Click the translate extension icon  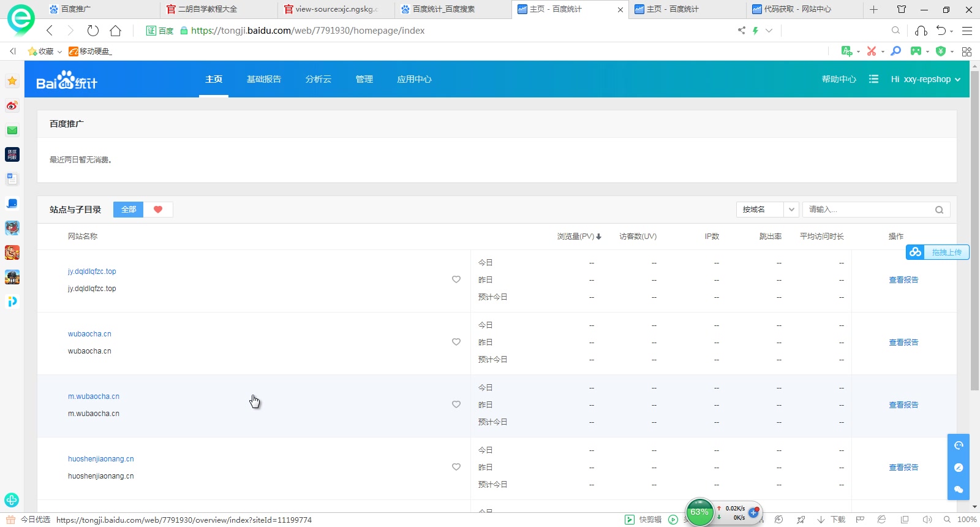coord(847,51)
